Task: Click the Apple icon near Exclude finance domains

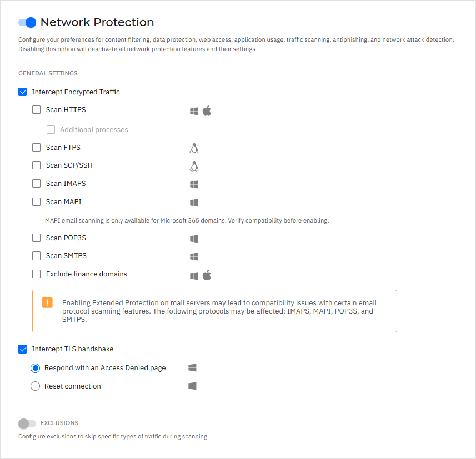Action: 207,274
